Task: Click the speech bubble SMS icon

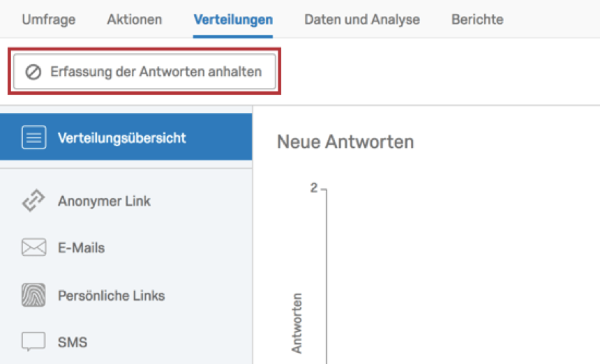Action: (x=33, y=342)
